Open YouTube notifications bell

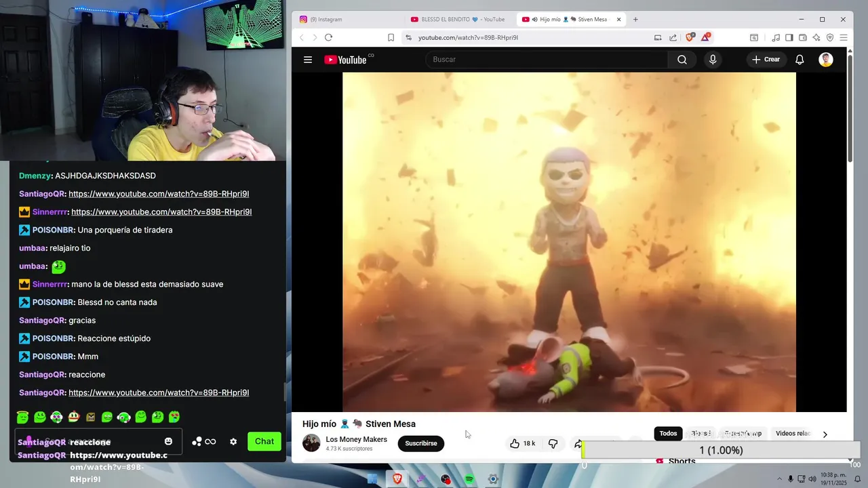800,60
